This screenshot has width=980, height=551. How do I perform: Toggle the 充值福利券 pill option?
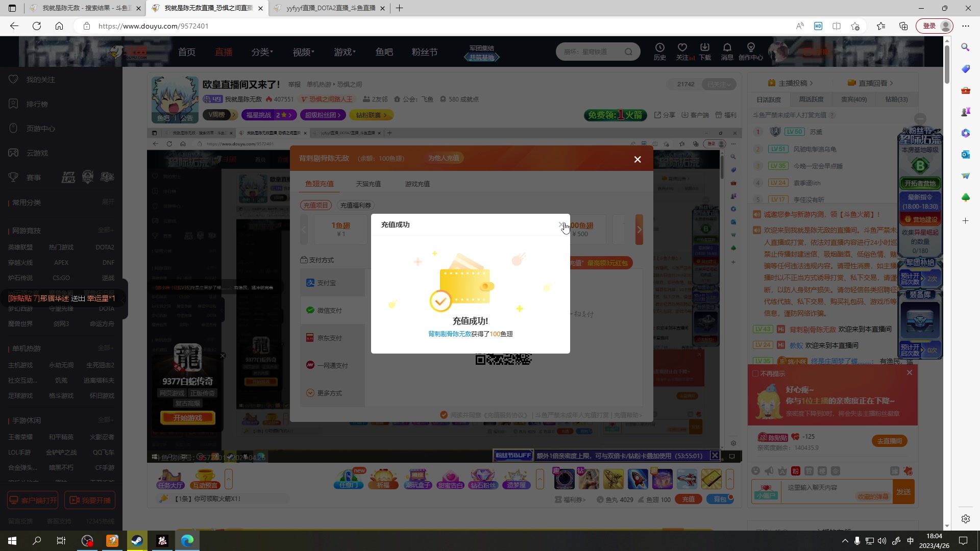click(x=355, y=205)
